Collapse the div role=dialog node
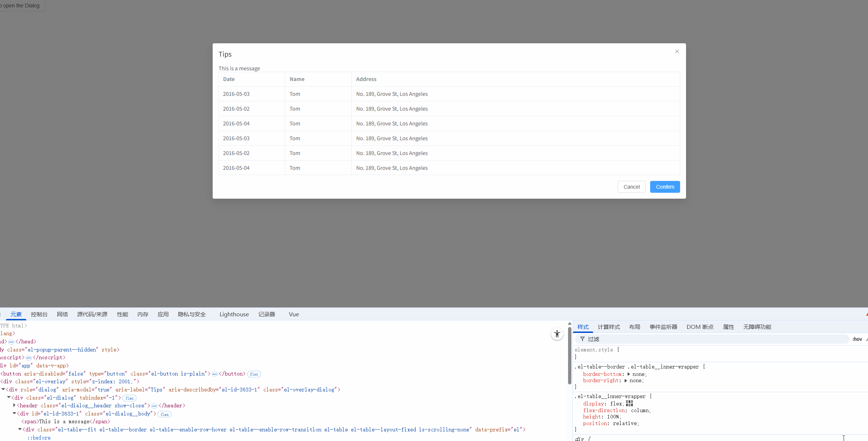 3,390
